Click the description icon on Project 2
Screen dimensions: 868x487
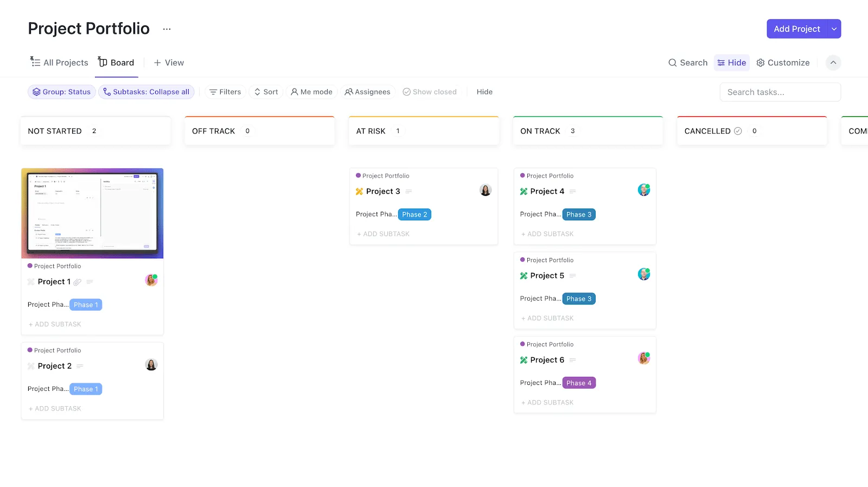80,366
